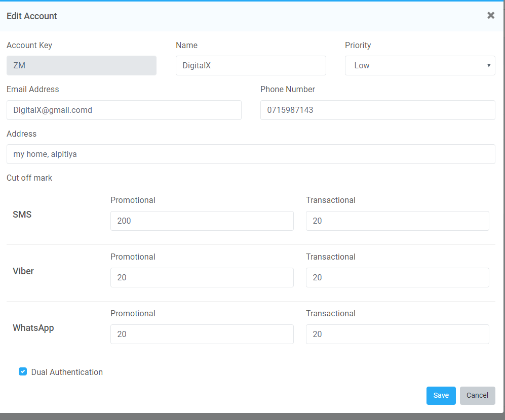
Task: Click the Dual Authentication label text
Action: pos(67,372)
